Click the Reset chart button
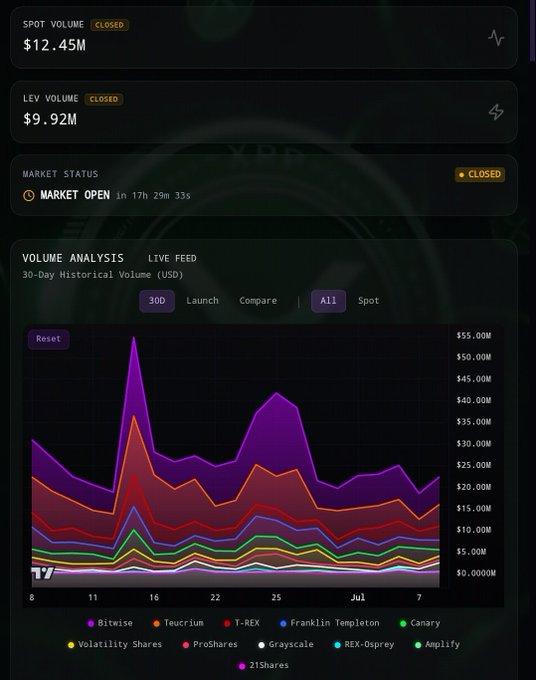Screen dimensions: 536x680 (49, 339)
